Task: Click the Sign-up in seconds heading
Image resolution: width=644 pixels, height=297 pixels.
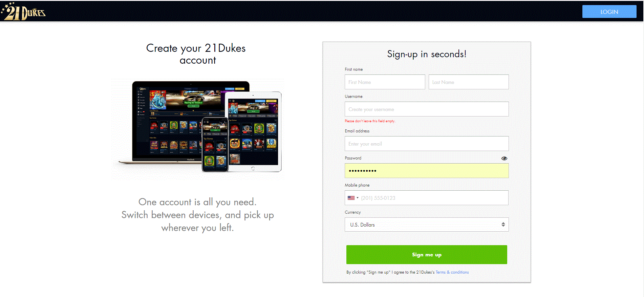Action: coord(427,54)
